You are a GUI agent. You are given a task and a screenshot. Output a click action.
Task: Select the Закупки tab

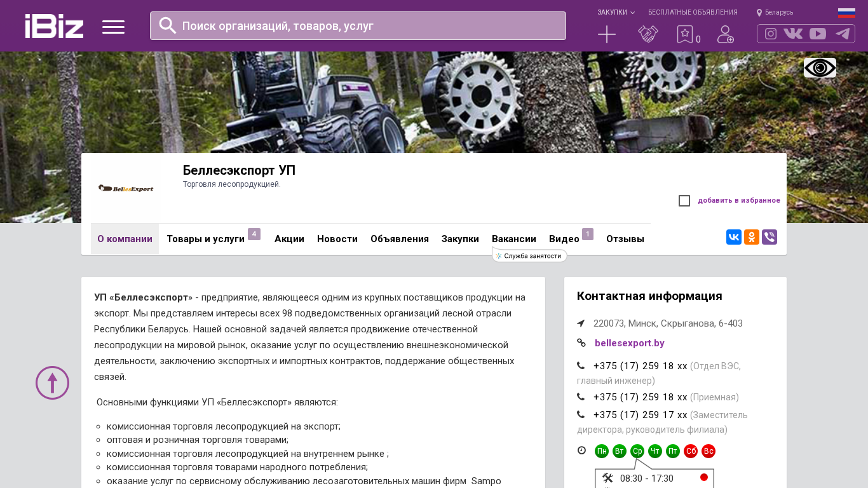(x=460, y=239)
